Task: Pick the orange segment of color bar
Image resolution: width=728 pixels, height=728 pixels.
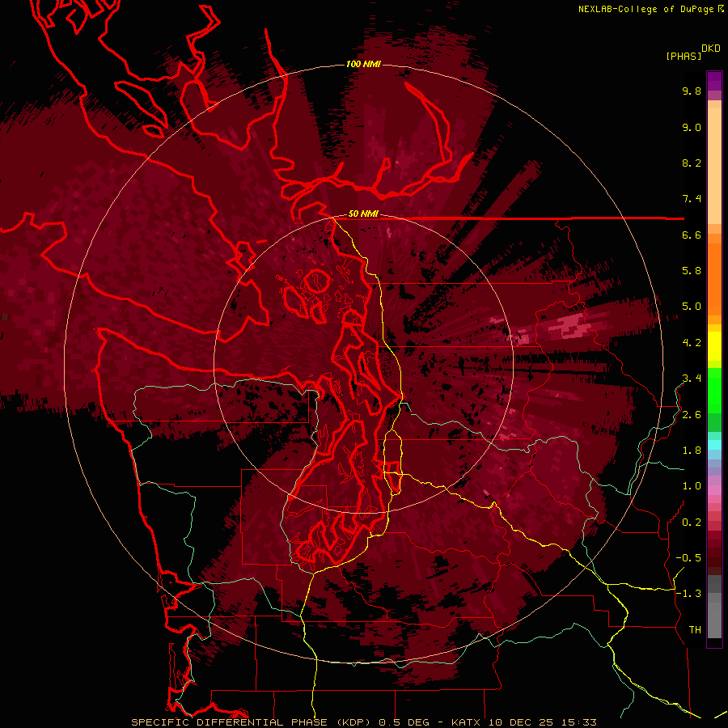Action: tap(714, 278)
